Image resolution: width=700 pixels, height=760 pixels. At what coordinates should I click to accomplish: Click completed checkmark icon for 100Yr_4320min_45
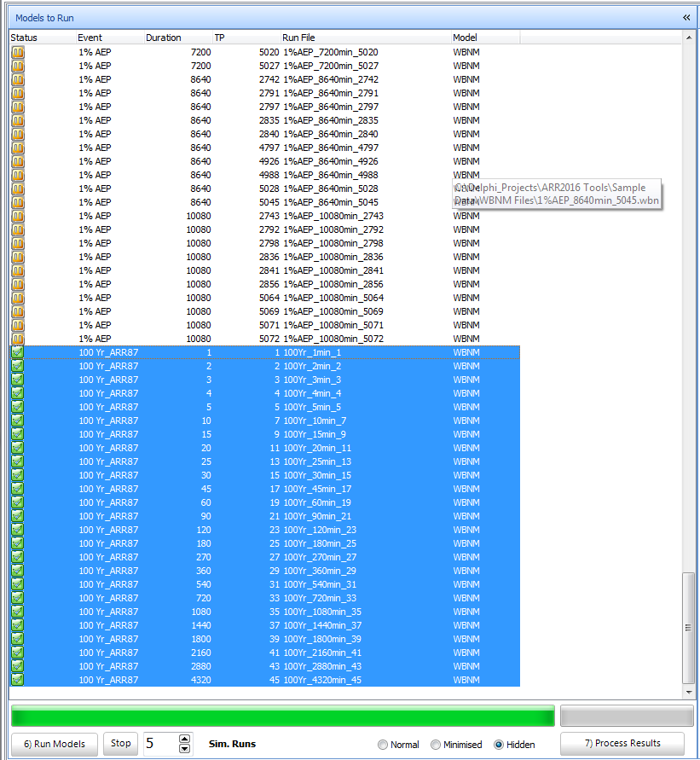pos(17,680)
